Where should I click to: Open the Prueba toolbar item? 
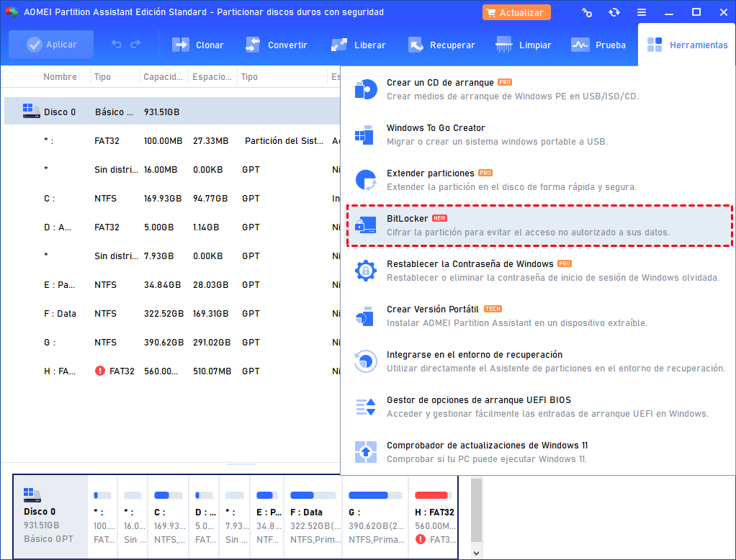tap(598, 45)
